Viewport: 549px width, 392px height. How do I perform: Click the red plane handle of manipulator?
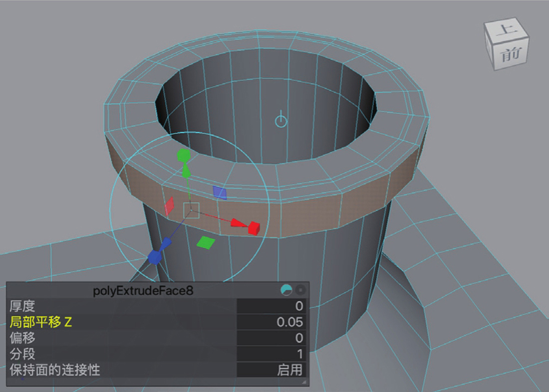[x=170, y=205]
